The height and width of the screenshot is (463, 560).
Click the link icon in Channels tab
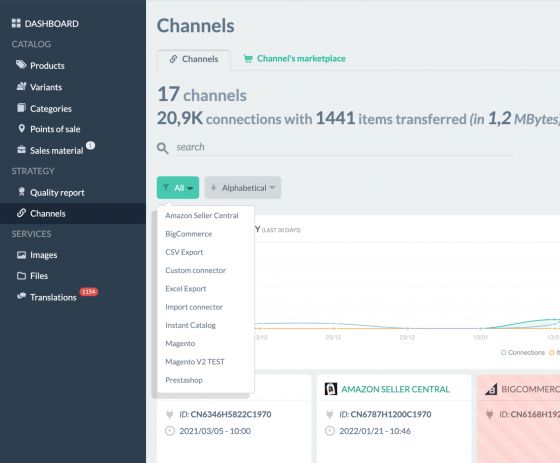[x=173, y=59]
